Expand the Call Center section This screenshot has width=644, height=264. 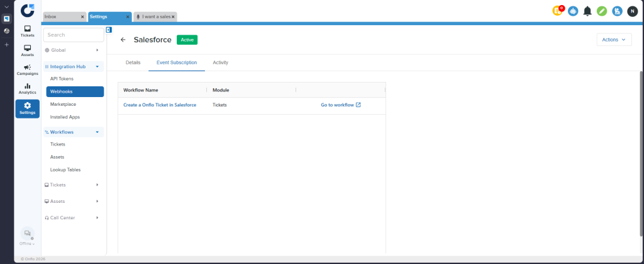pos(97,218)
